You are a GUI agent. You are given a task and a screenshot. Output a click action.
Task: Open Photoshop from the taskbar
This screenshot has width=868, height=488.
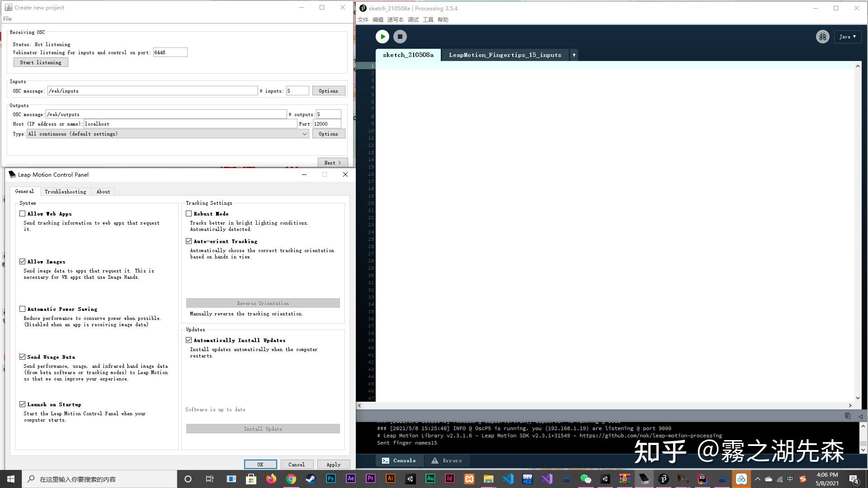[x=330, y=479]
